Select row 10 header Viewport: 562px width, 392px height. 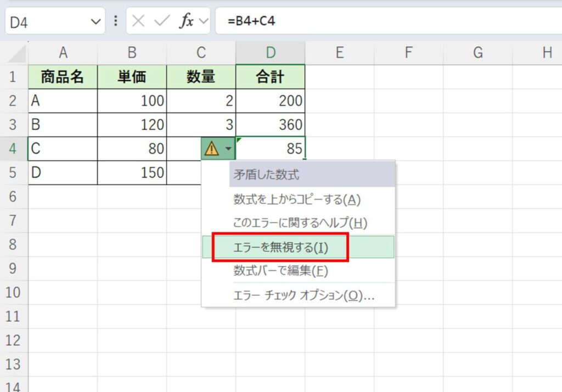pyautogui.click(x=13, y=292)
